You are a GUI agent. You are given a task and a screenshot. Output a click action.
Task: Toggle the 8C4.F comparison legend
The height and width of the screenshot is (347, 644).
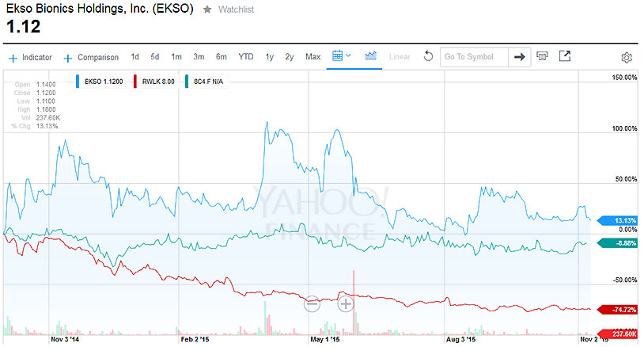[x=205, y=80]
